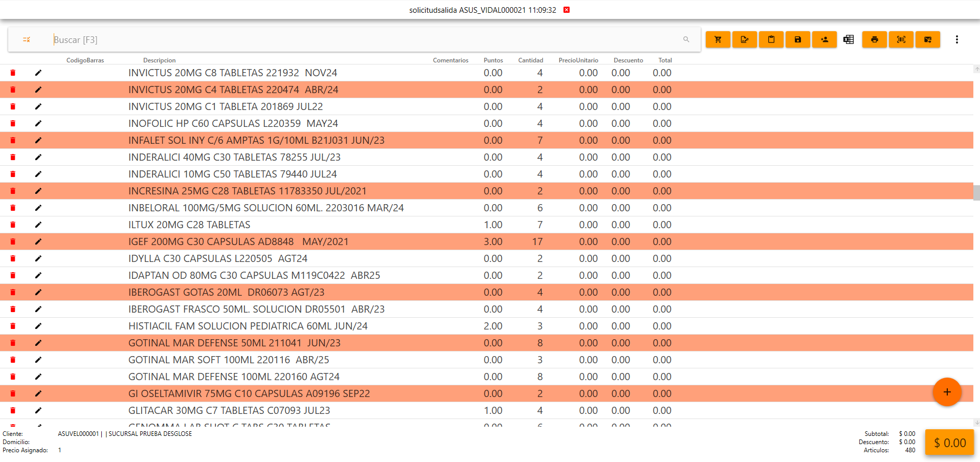Viewport: 980px width, 462px height.
Task: Delete the GI OSELTAMIVIR 75MG row
Action: (x=13, y=393)
